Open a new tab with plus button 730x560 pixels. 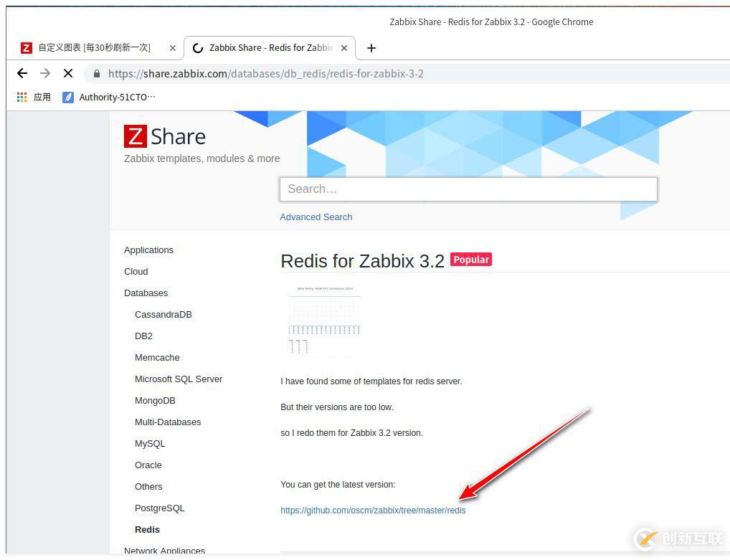coord(371,48)
